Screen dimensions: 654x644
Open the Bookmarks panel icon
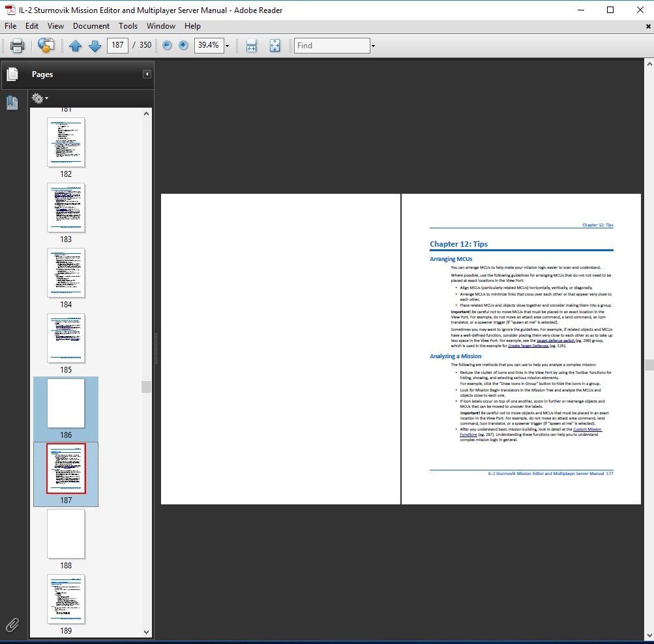coord(12,102)
